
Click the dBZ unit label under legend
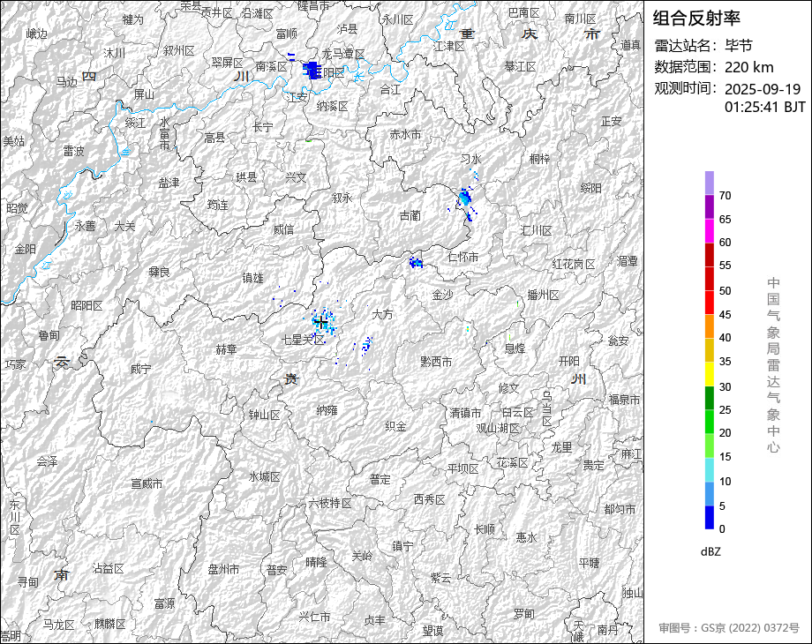coord(710,552)
